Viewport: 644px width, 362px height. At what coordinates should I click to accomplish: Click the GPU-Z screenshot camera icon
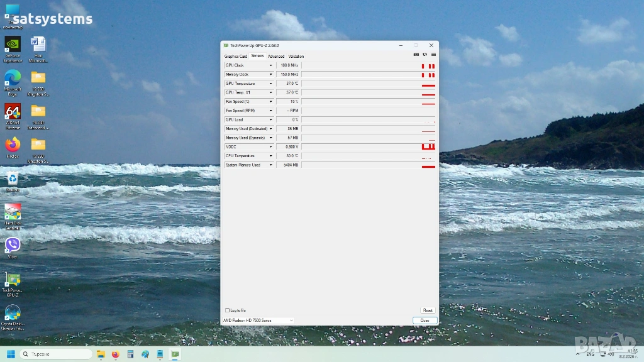coord(416,55)
